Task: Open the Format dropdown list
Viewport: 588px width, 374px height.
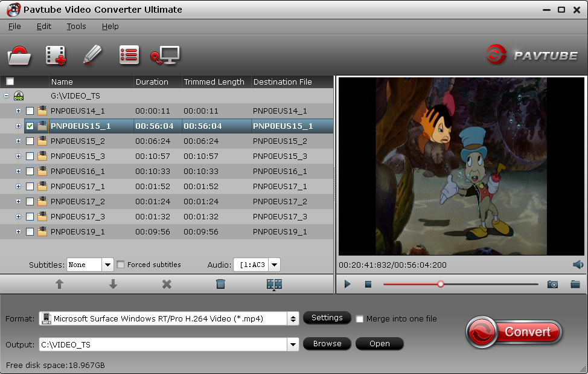Action: 293,319
